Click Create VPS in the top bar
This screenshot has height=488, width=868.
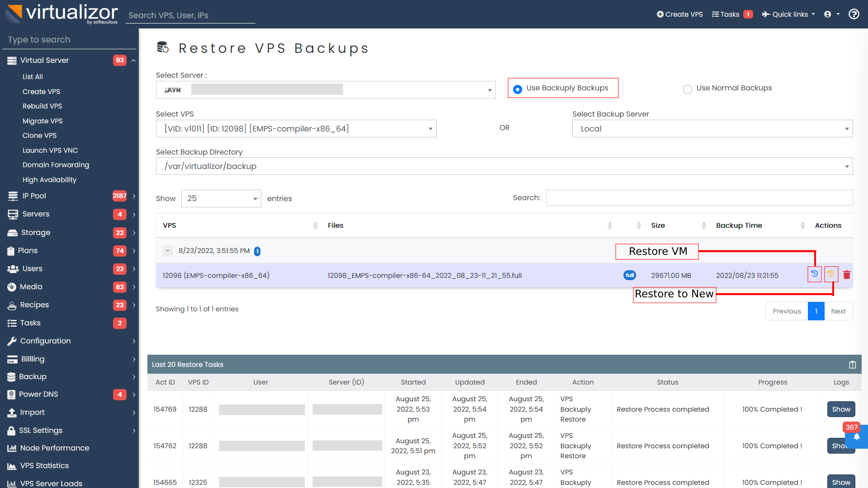coord(679,14)
